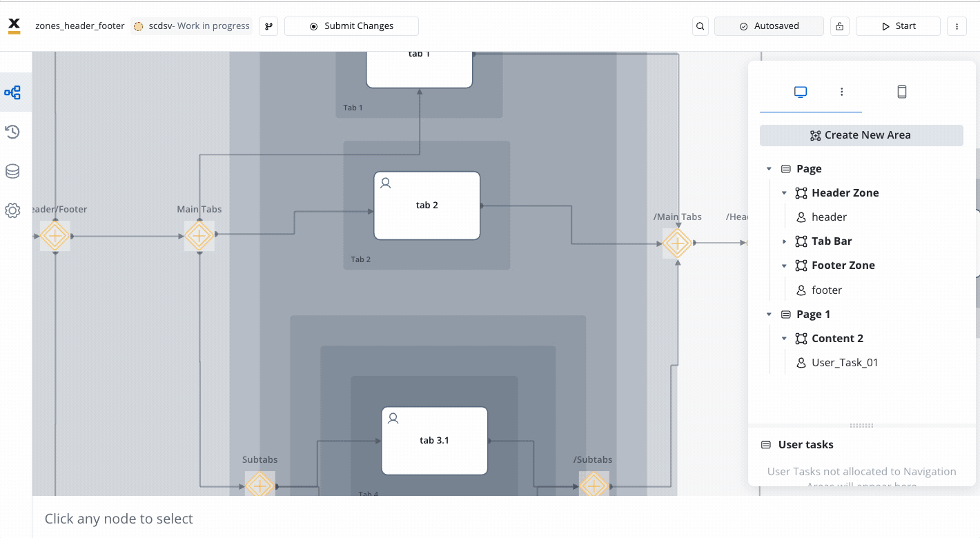Select the tab 1 task node
This screenshot has height=538, width=980.
pos(420,69)
